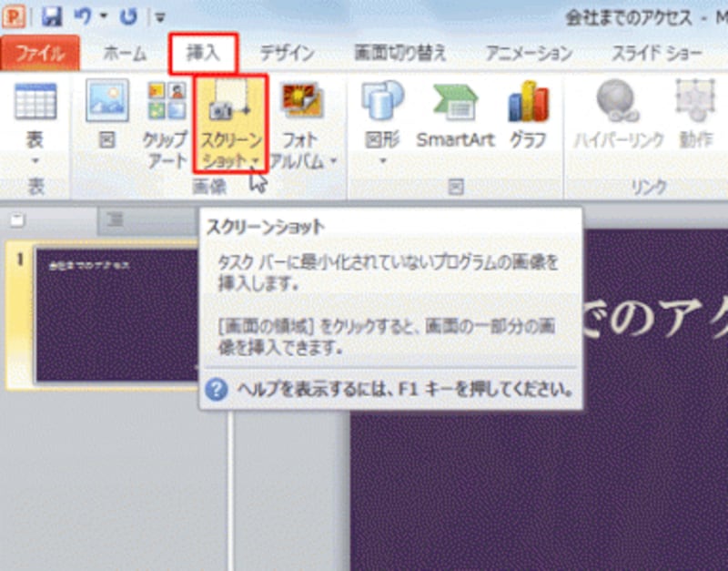The width and height of the screenshot is (728, 571).
Task: Switch to the Slides thumbnail pane tab
Action: 17,220
